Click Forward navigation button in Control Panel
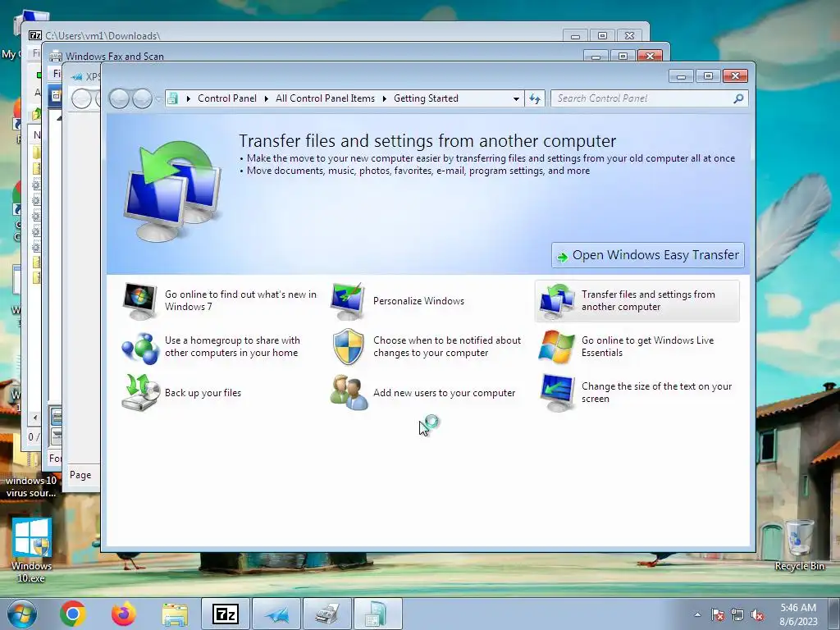Viewport: 840px width, 630px height. click(142, 98)
